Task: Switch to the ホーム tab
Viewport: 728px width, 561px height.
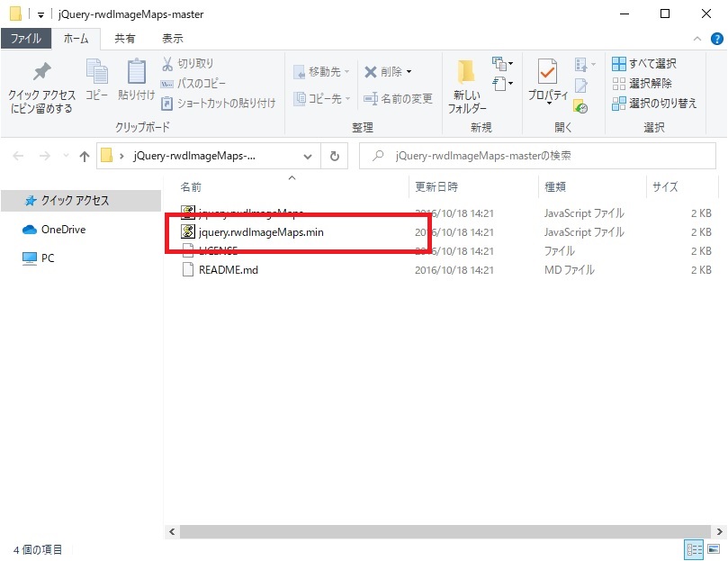Action: coord(76,39)
